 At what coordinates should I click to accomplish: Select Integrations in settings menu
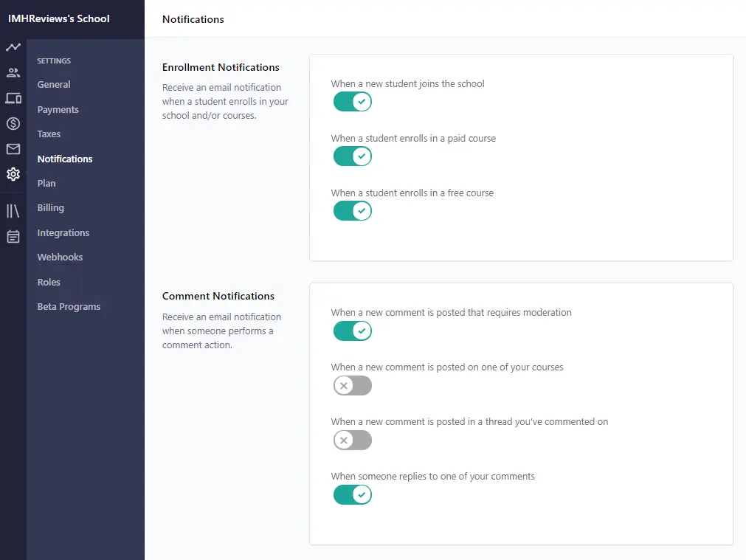point(63,233)
